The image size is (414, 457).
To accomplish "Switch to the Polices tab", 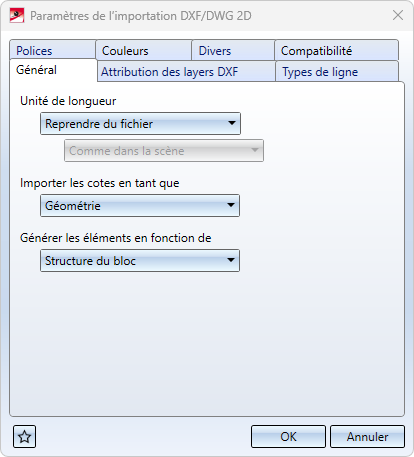I will tap(53, 50).
